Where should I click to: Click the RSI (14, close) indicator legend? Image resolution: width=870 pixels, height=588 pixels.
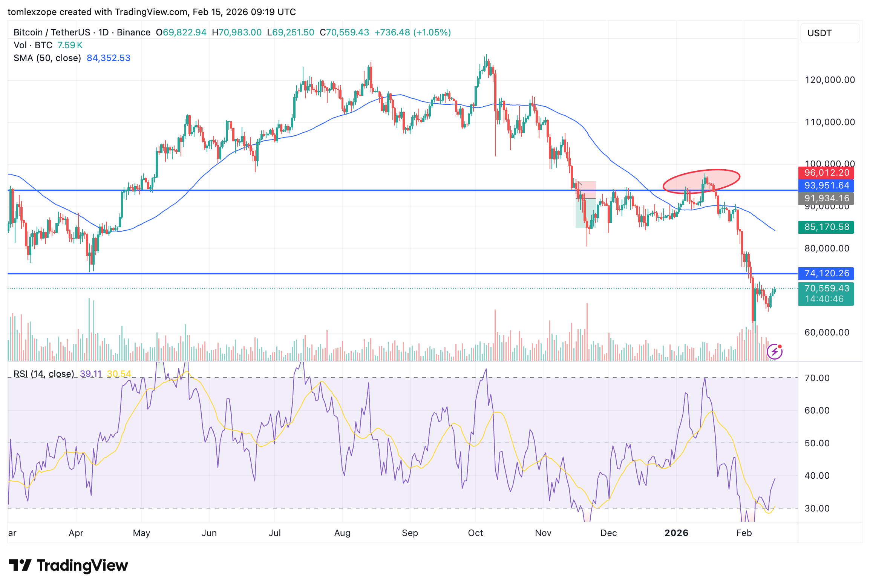pos(44,374)
